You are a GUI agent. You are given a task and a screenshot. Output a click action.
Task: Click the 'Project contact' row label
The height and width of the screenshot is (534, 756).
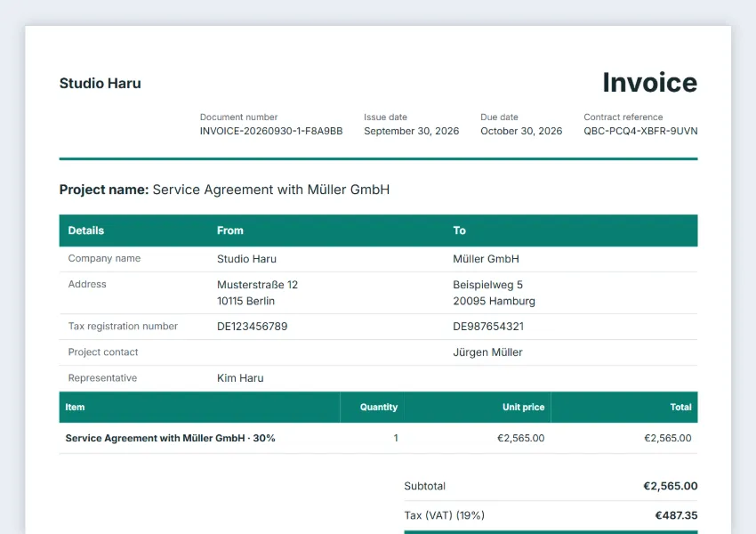[102, 352]
